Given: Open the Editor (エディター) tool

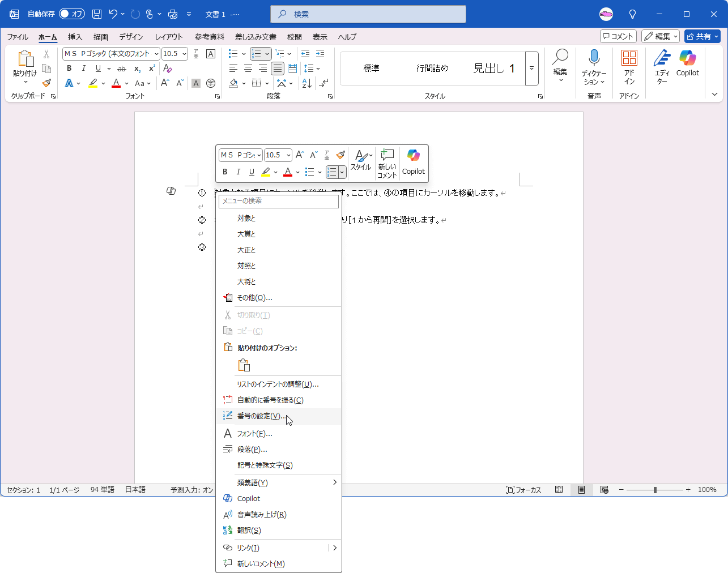Looking at the screenshot, I should pyautogui.click(x=662, y=66).
